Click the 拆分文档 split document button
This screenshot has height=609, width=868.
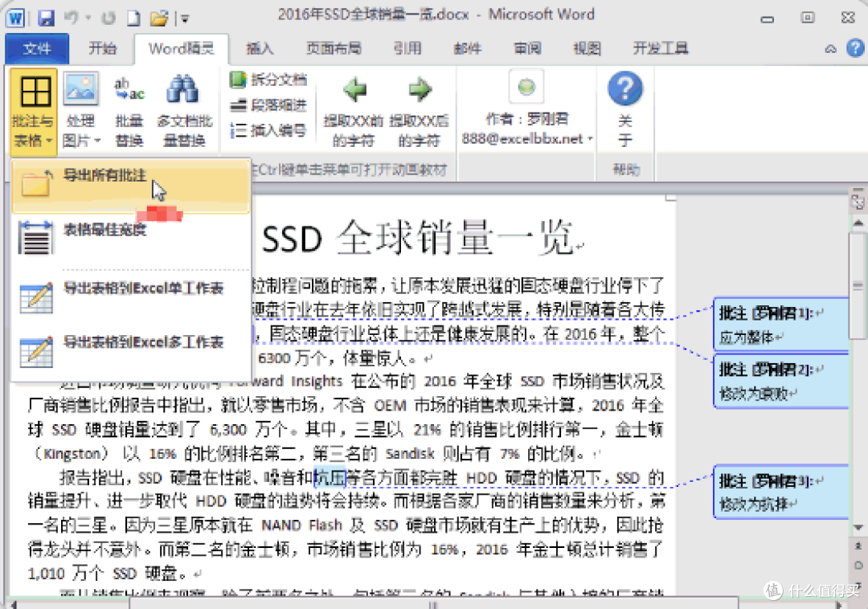coord(268,79)
